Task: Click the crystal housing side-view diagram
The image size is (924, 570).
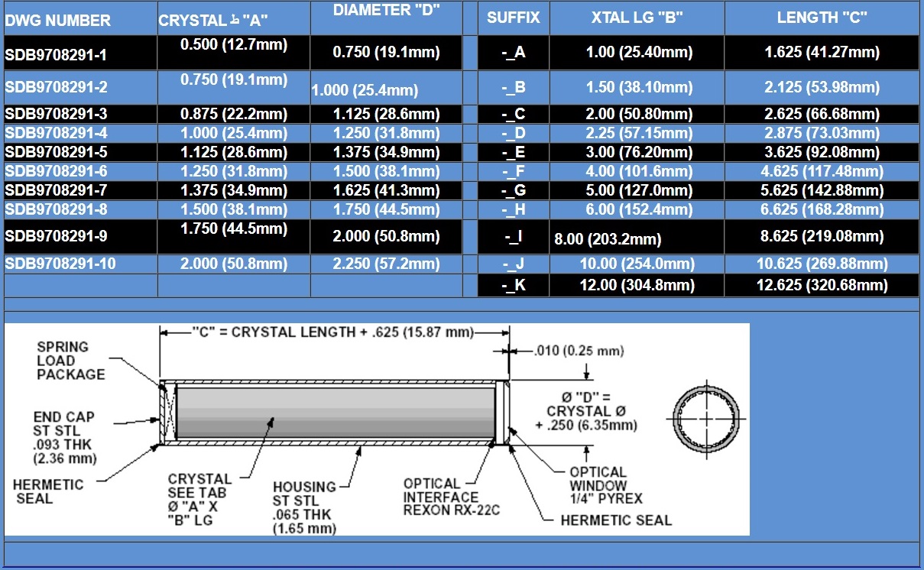Action: [x=335, y=413]
